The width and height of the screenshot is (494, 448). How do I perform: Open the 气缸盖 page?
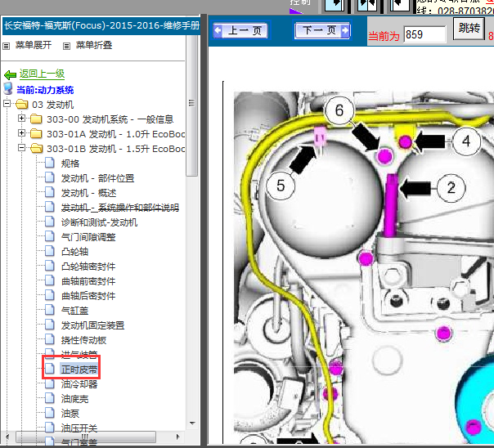pos(74,311)
